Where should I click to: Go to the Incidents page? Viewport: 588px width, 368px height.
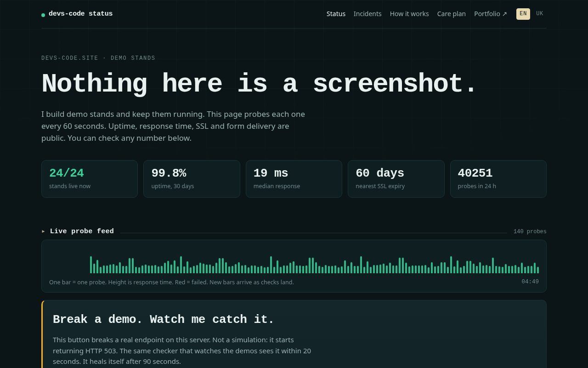coord(367,14)
